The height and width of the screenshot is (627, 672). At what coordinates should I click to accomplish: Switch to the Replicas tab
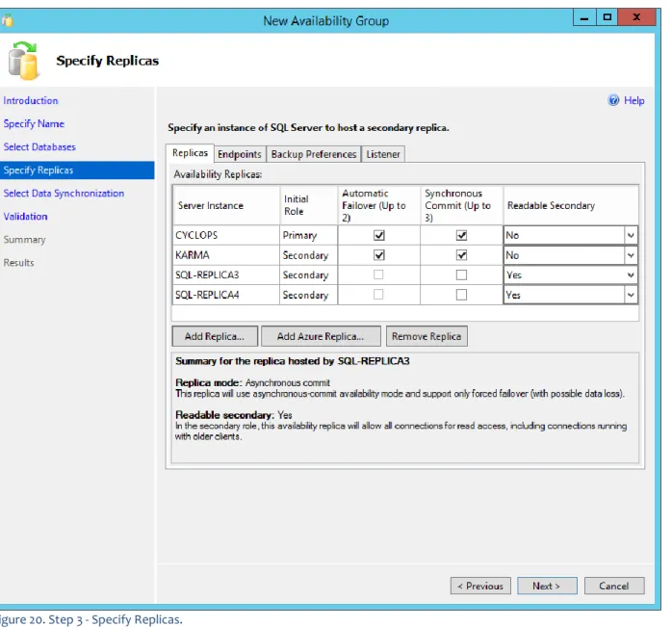click(x=190, y=153)
